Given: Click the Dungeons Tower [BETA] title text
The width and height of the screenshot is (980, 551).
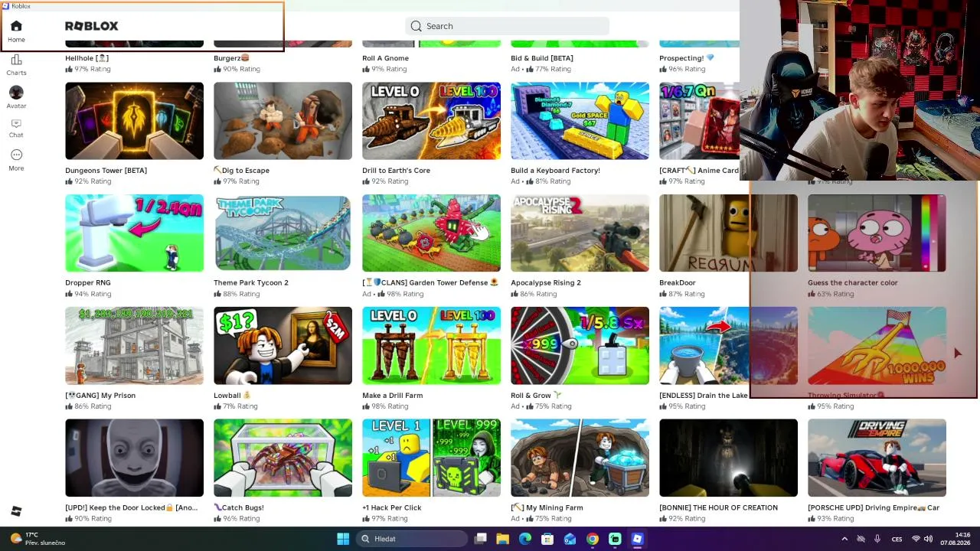Looking at the screenshot, I should click(x=106, y=171).
